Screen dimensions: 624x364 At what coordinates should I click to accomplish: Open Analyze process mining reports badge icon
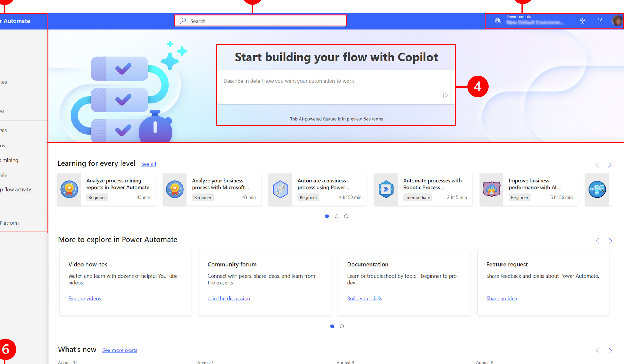coord(69,189)
